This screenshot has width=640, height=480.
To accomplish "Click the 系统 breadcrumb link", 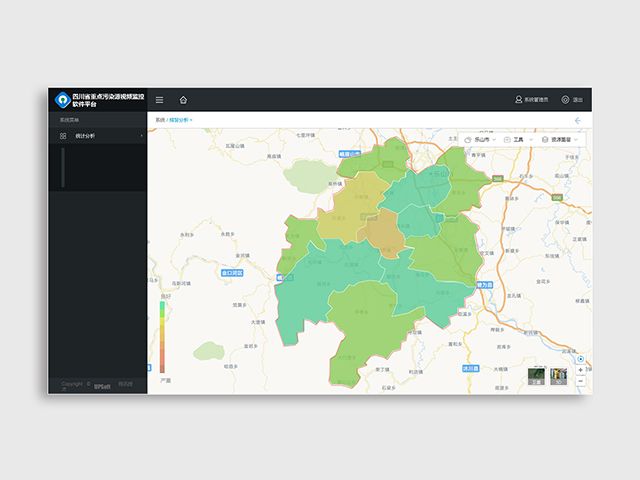I will tap(160, 120).
